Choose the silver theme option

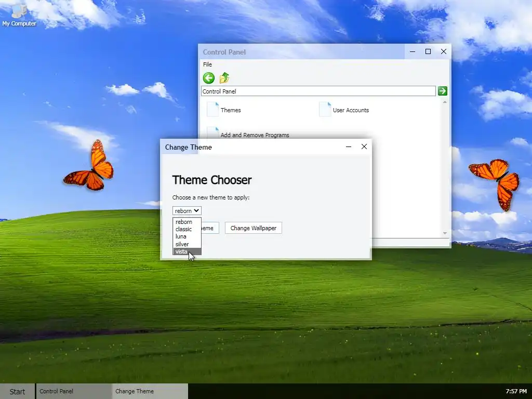pyautogui.click(x=187, y=244)
